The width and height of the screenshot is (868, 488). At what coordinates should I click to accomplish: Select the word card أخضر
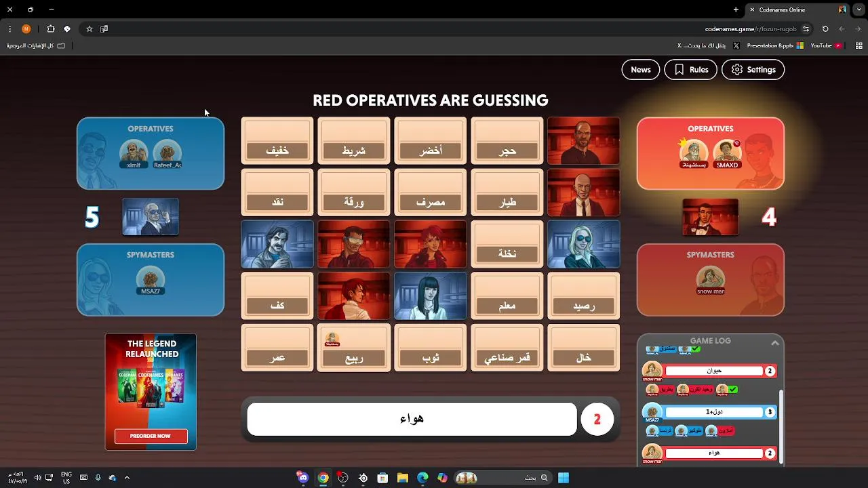tap(431, 141)
